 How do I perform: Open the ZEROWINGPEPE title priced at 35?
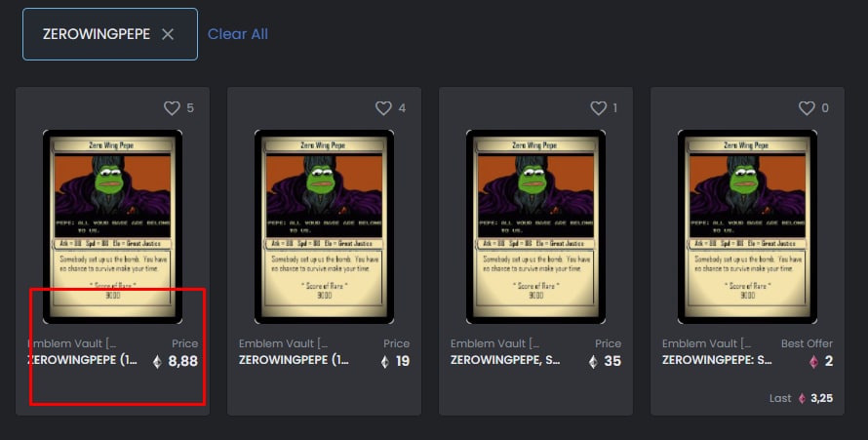click(x=505, y=360)
